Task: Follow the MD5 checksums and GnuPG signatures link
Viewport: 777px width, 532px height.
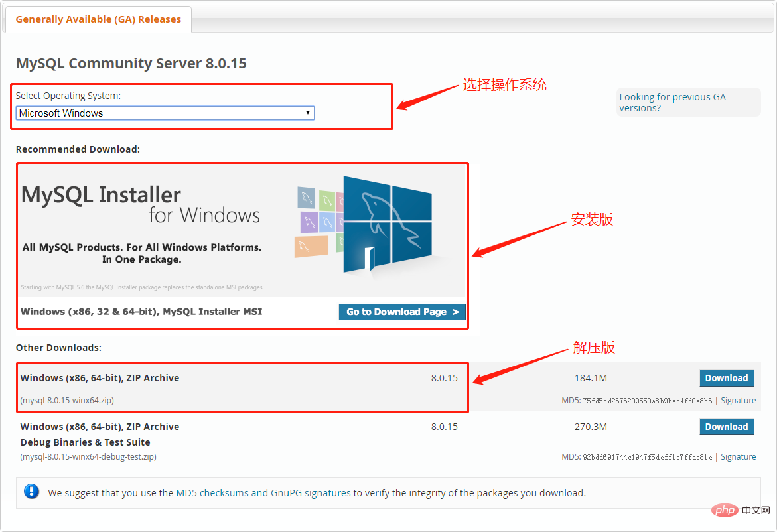Action: click(263, 493)
